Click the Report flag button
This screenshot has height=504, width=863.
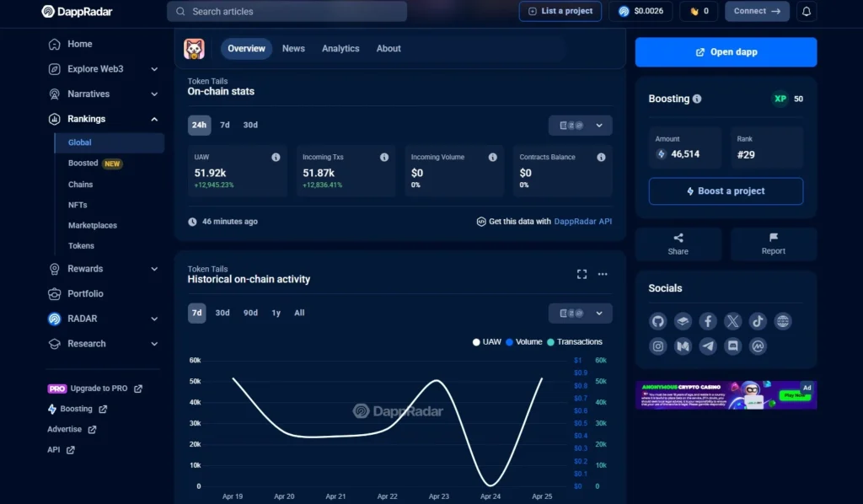pyautogui.click(x=774, y=244)
